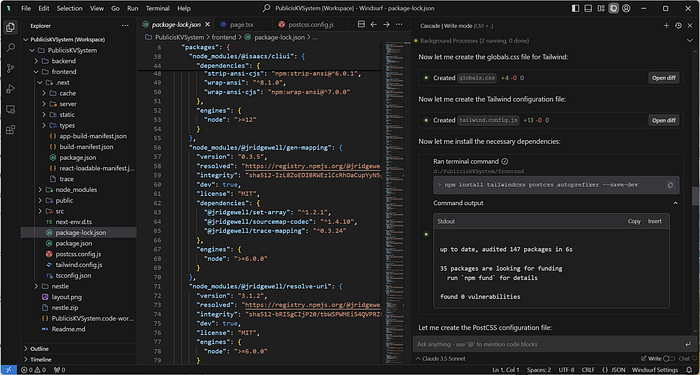Click the title bar workspace search box
The height and width of the screenshot is (375, 700).
coord(348,8)
